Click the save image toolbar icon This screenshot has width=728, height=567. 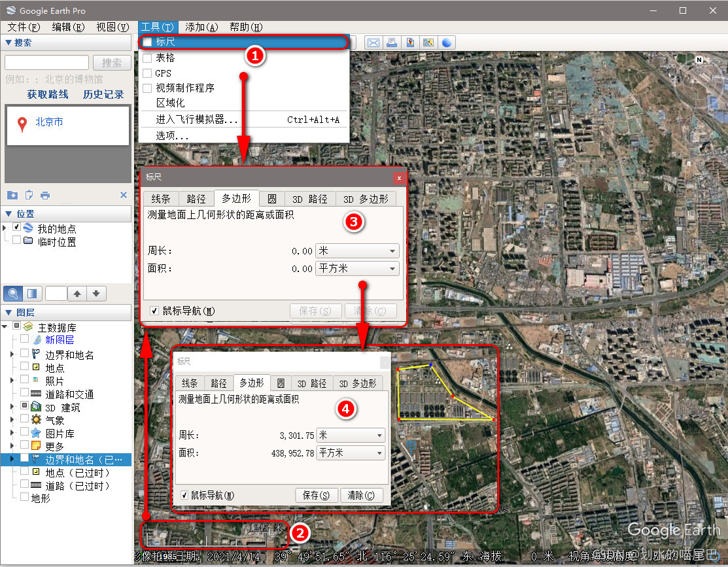(410, 43)
